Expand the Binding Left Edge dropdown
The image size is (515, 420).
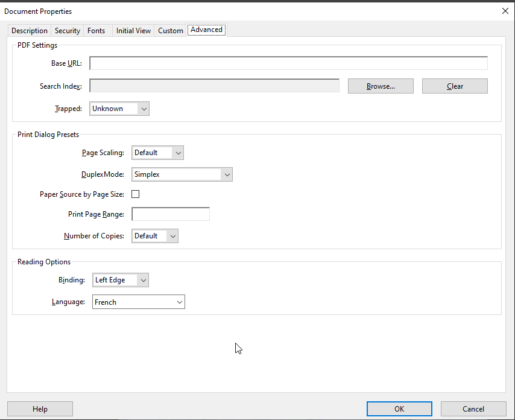click(121, 280)
